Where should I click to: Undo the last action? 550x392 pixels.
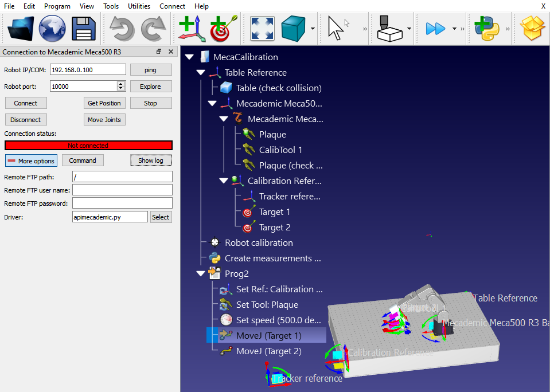point(122,29)
